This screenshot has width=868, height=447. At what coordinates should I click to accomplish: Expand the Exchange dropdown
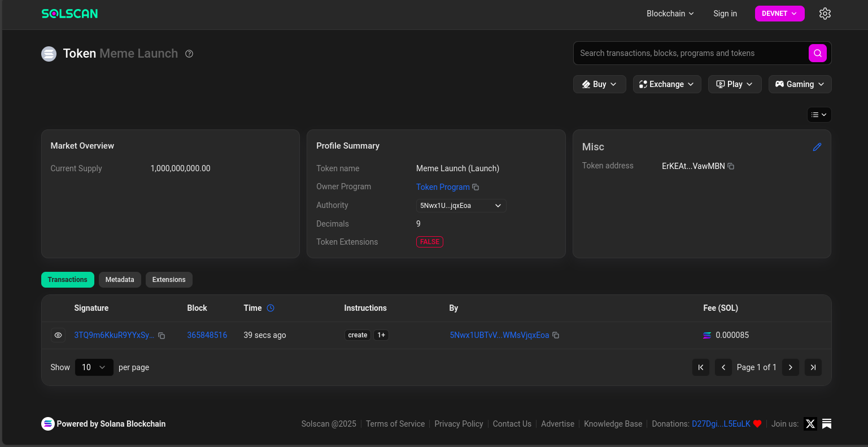[667, 84]
